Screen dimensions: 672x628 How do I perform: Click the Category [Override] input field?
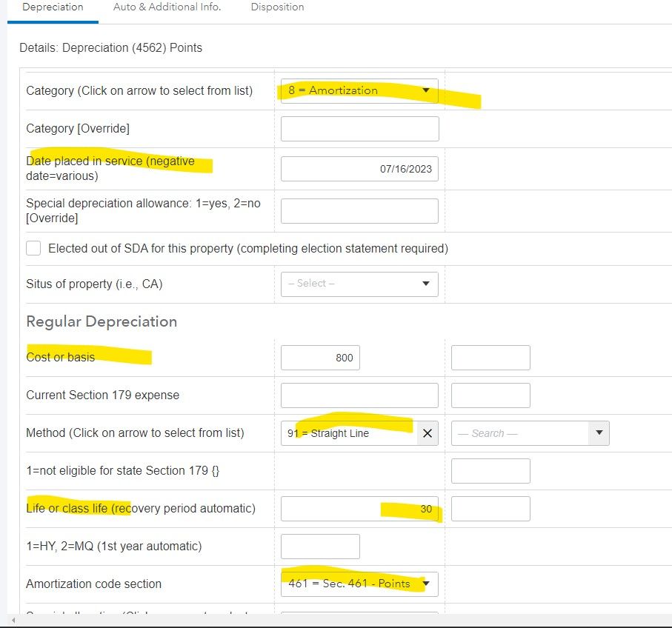tap(359, 129)
